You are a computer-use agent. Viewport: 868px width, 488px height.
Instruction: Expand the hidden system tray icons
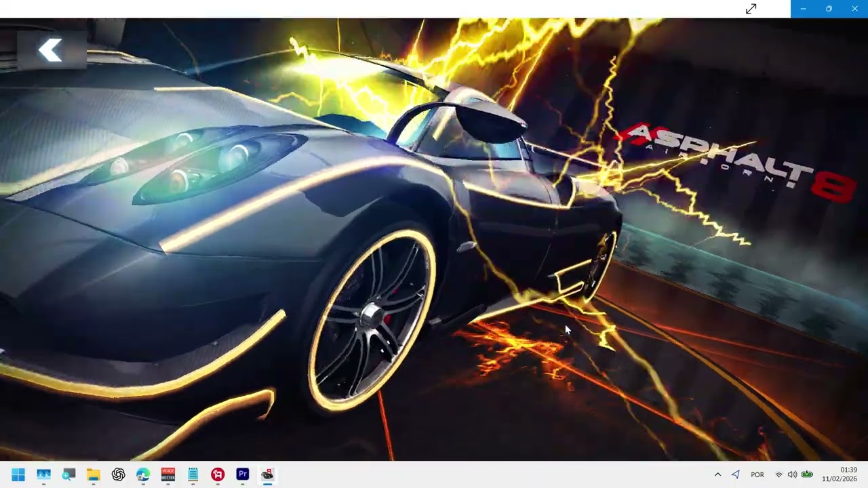coord(717,475)
